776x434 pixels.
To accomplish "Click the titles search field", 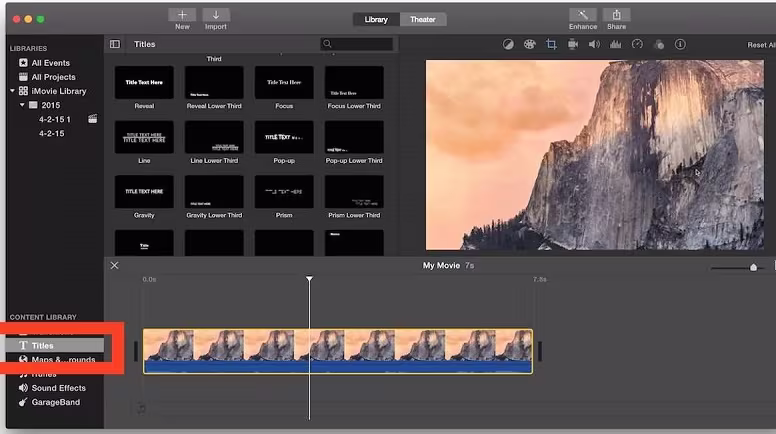I will pos(357,44).
